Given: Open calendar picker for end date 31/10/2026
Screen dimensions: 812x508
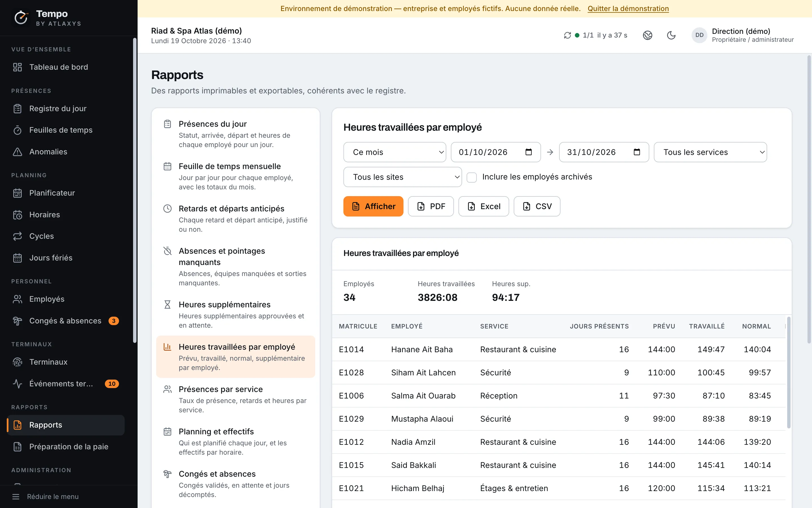Looking at the screenshot, I should pyautogui.click(x=637, y=152).
